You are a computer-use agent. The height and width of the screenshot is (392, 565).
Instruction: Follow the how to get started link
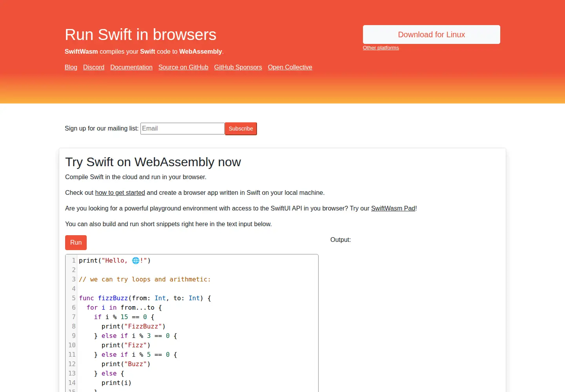pyautogui.click(x=120, y=193)
